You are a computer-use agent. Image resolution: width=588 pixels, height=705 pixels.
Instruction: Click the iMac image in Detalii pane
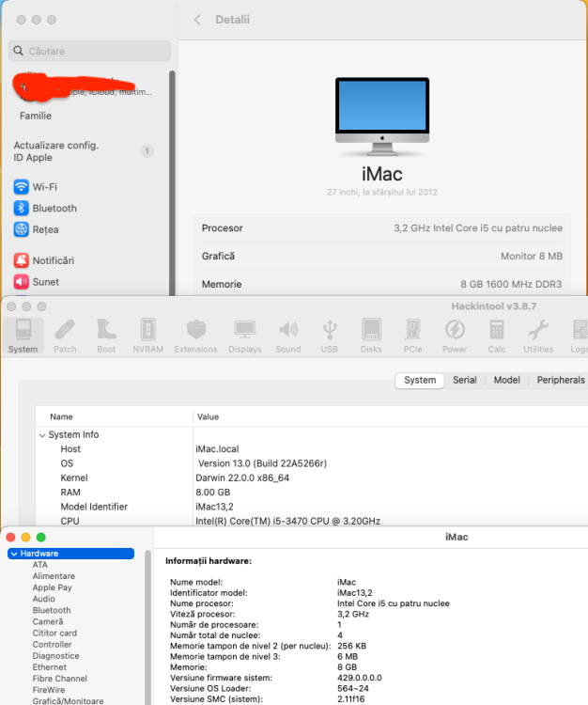click(382, 117)
